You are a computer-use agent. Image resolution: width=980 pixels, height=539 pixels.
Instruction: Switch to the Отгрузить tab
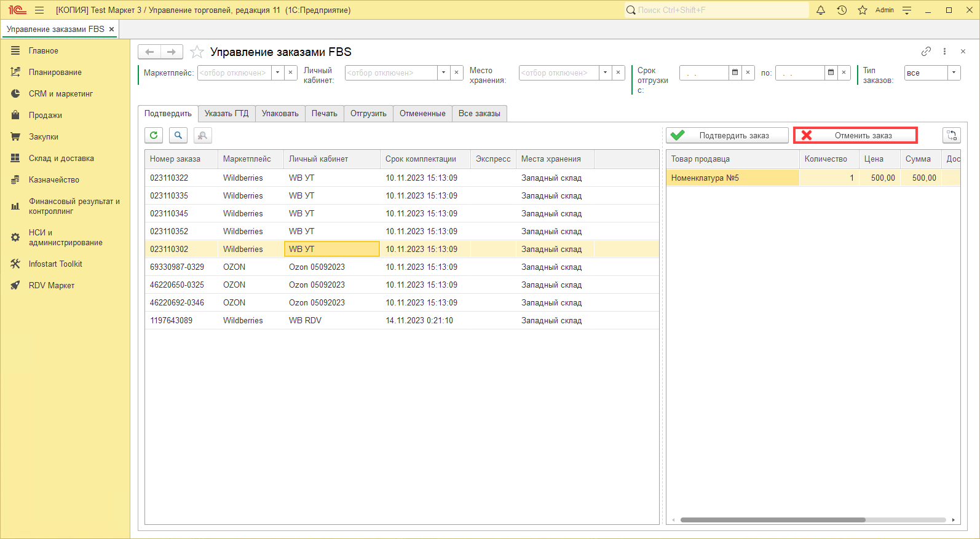pyautogui.click(x=368, y=114)
